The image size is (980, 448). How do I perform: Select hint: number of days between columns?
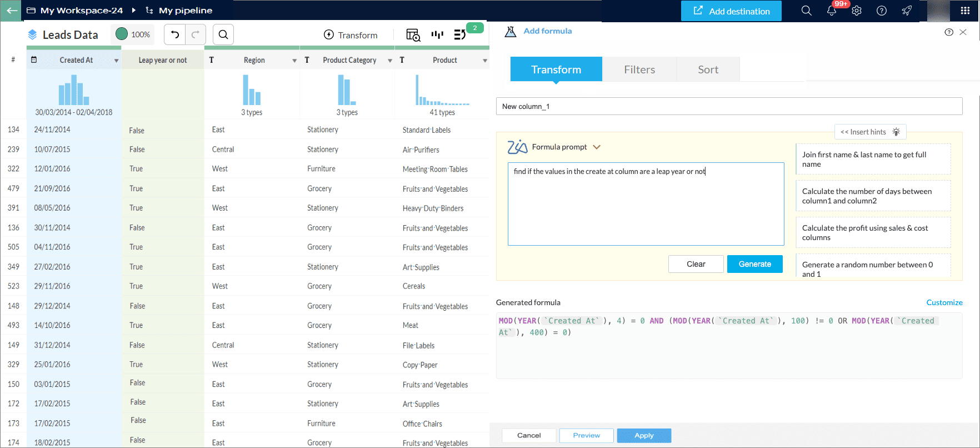point(873,196)
